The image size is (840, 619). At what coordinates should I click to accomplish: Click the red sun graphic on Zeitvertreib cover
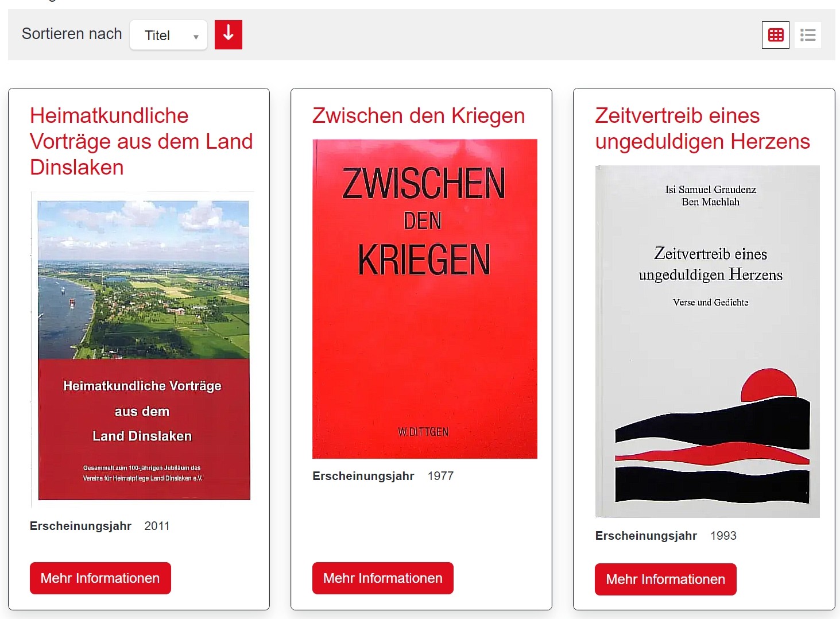[x=768, y=385]
